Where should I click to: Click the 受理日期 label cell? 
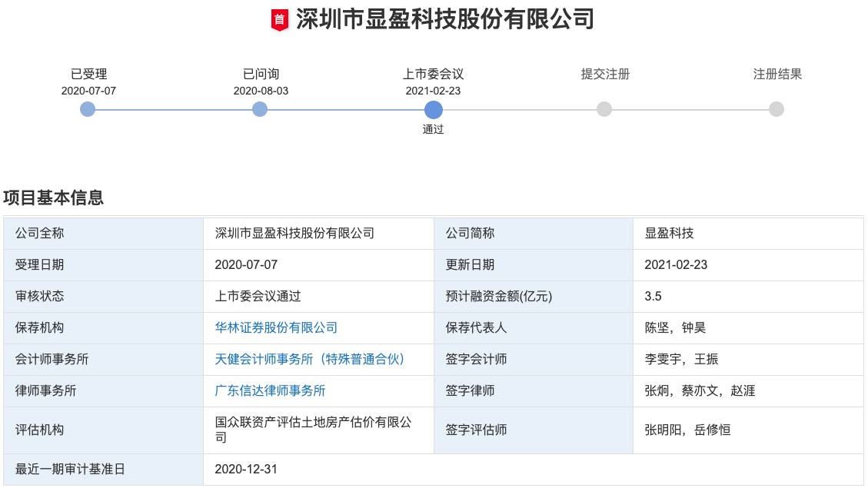pyautogui.click(x=104, y=264)
